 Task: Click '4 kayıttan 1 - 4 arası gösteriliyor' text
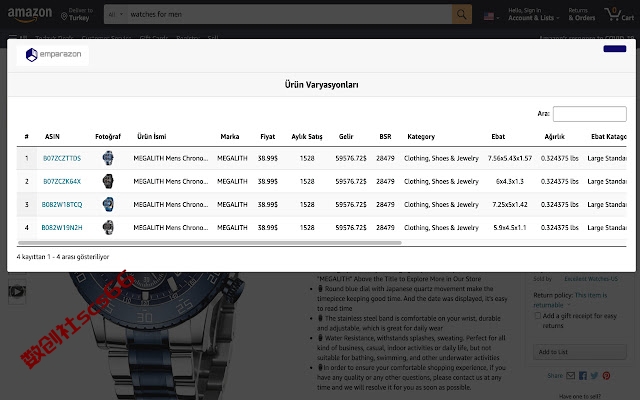(63, 257)
